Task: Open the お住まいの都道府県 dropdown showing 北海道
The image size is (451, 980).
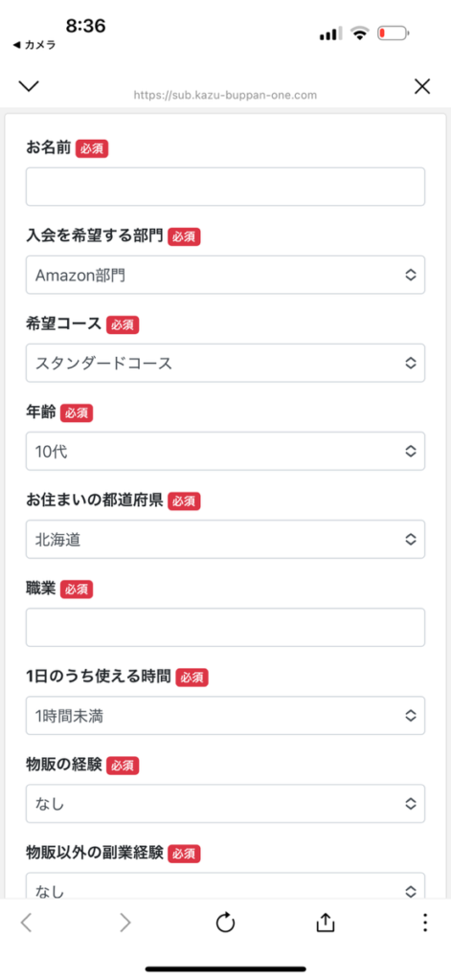Action: point(225,539)
